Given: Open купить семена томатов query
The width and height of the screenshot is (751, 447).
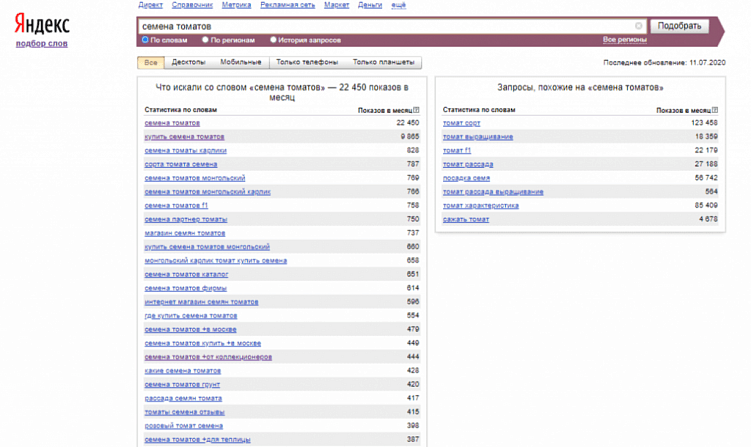Looking at the screenshot, I should [184, 137].
